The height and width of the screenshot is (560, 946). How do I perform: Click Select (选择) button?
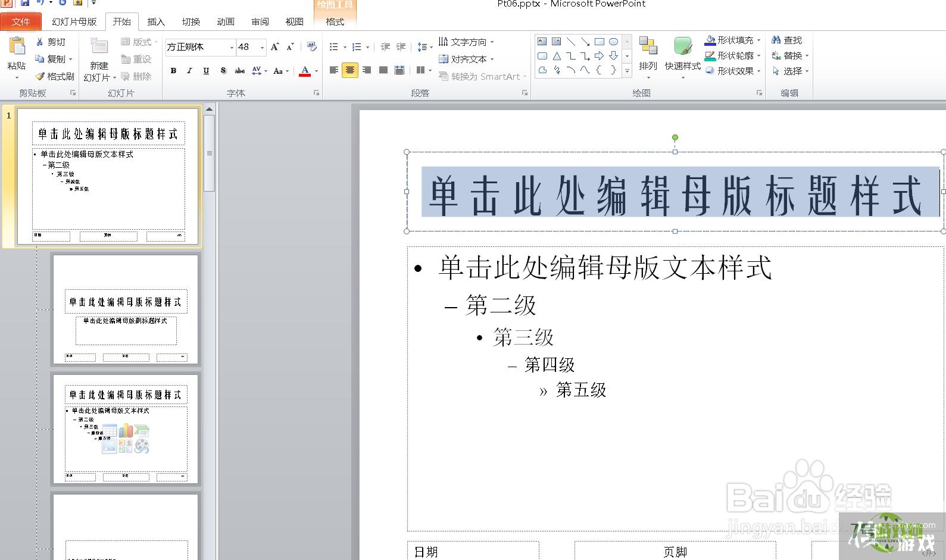pyautogui.click(x=789, y=71)
